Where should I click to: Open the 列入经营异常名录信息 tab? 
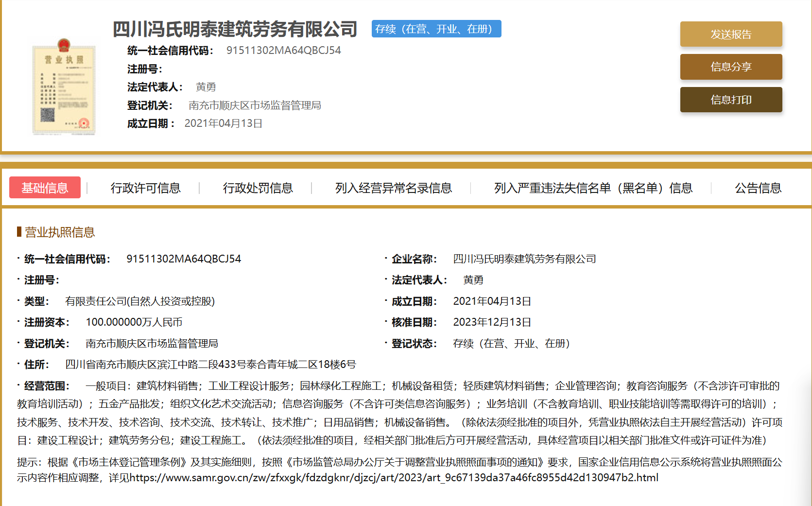[393, 188]
